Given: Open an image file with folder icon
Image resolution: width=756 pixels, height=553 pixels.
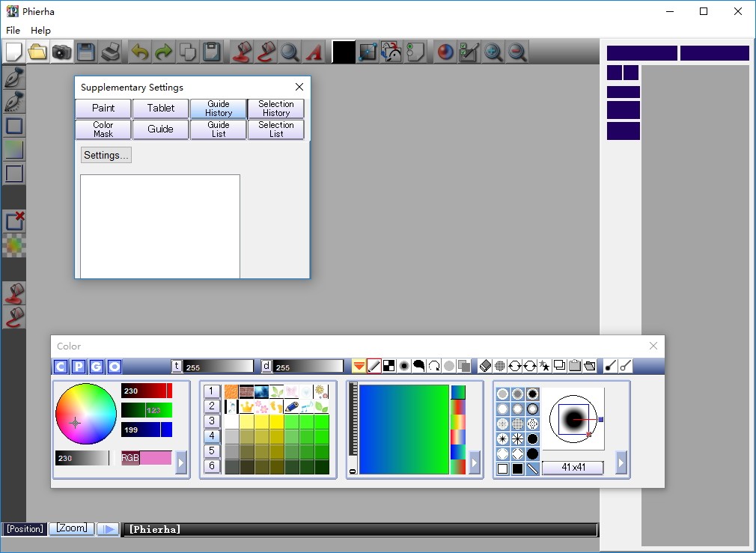Looking at the screenshot, I should coord(37,52).
